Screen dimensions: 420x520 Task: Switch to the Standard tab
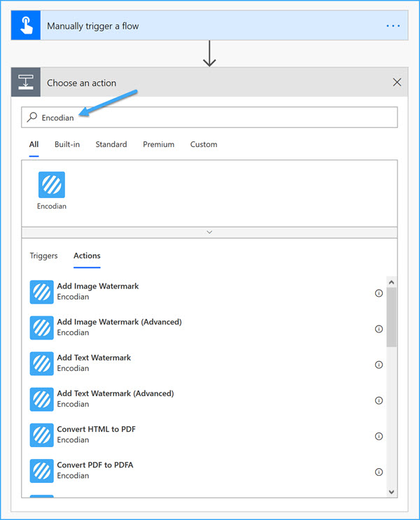point(111,144)
